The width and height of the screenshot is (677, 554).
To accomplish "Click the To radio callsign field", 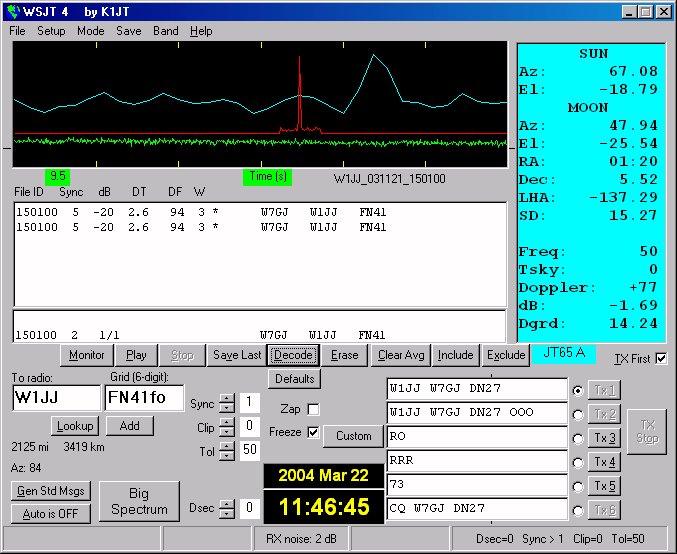I will pyautogui.click(x=55, y=398).
